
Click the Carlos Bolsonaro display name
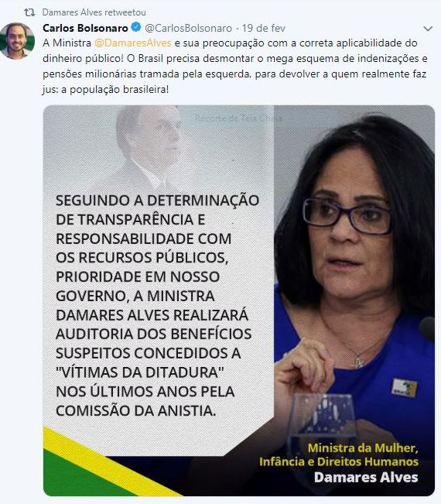pyautogui.click(x=85, y=28)
